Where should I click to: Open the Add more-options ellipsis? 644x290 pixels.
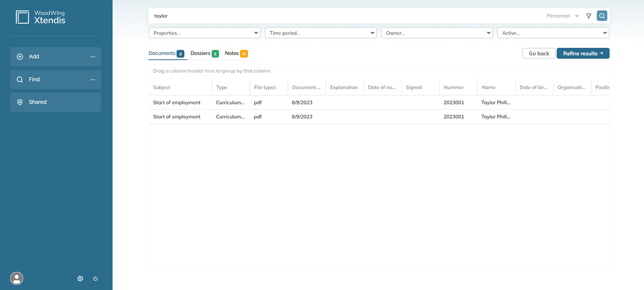point(93,57)
